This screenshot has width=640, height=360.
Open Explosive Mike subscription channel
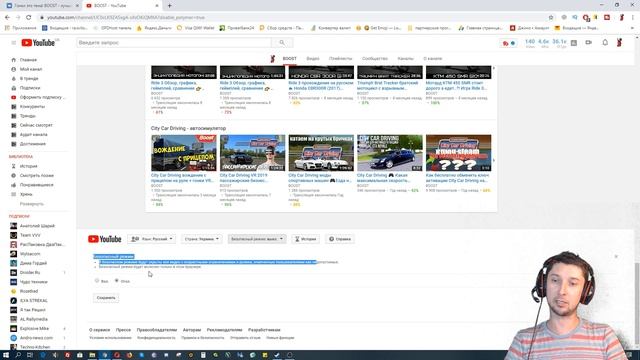pyautogui.click(x=34, y=329)
